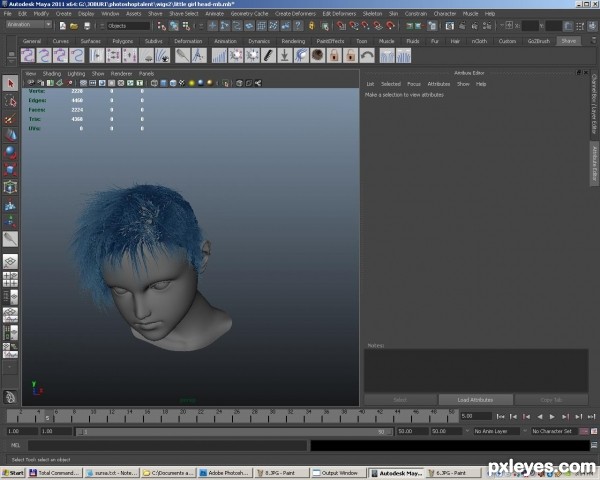Screen dimensions: 600x480
Task: Open the No Character Set dropdown
Action: click(x=554, y=431)
